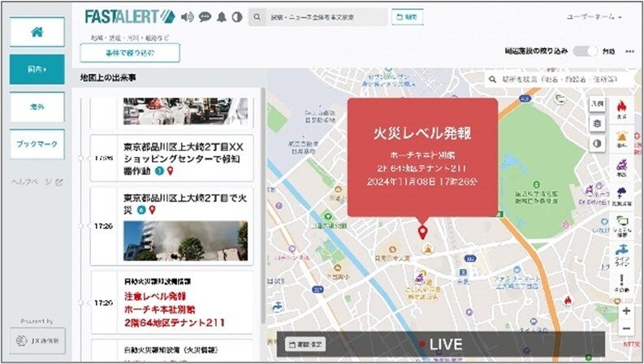Toggle the nearby facilities filter switch
The width and height of the screenshot is (644, 364).
[586, 51]
